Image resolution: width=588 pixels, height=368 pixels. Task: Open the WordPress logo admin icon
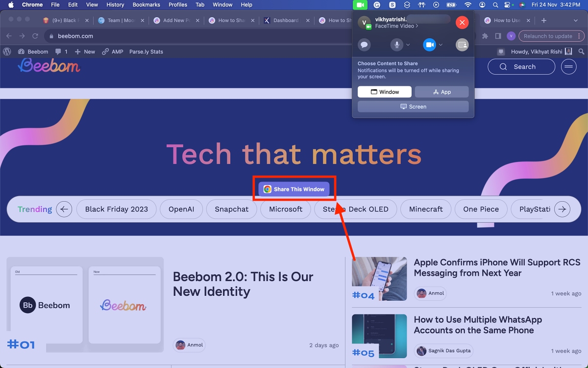click(x=7, y=52)
